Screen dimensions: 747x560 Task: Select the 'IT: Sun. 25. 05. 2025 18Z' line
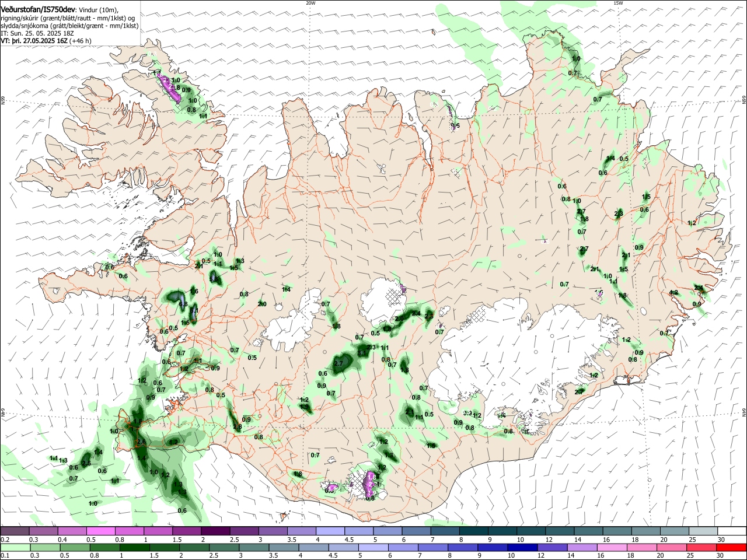coord(37,33)
